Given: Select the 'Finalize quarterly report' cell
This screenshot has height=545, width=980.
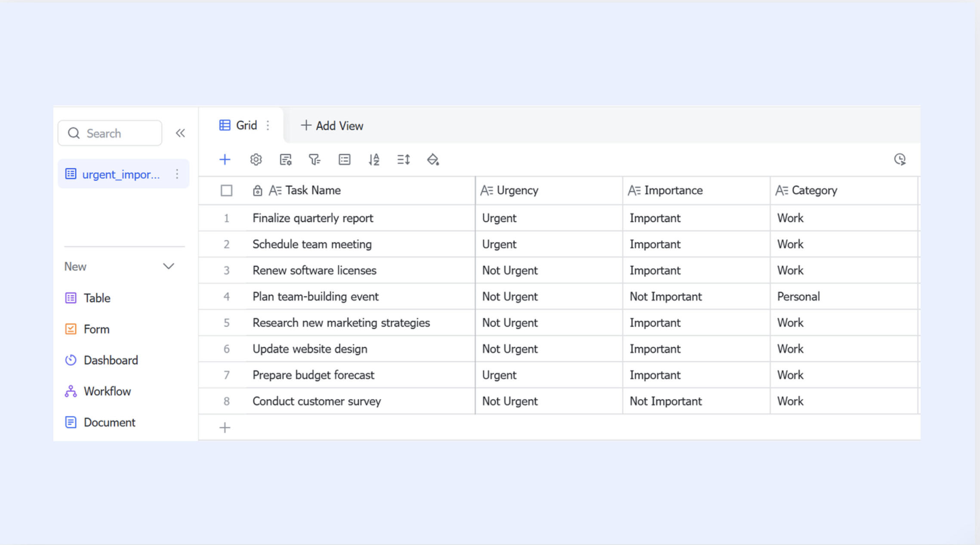Looking at the screenshot, I should click(360, 218).
